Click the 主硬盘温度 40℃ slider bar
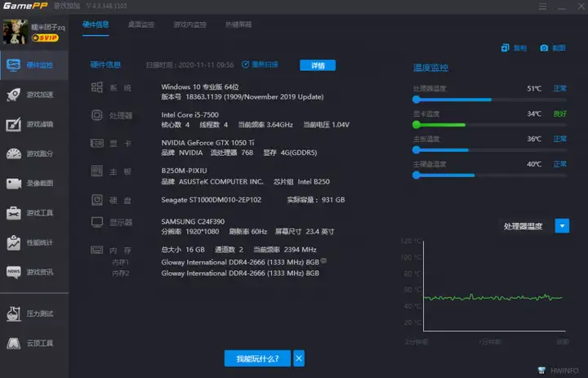Viewport: 588px width, 378px height. coord(490,176)
